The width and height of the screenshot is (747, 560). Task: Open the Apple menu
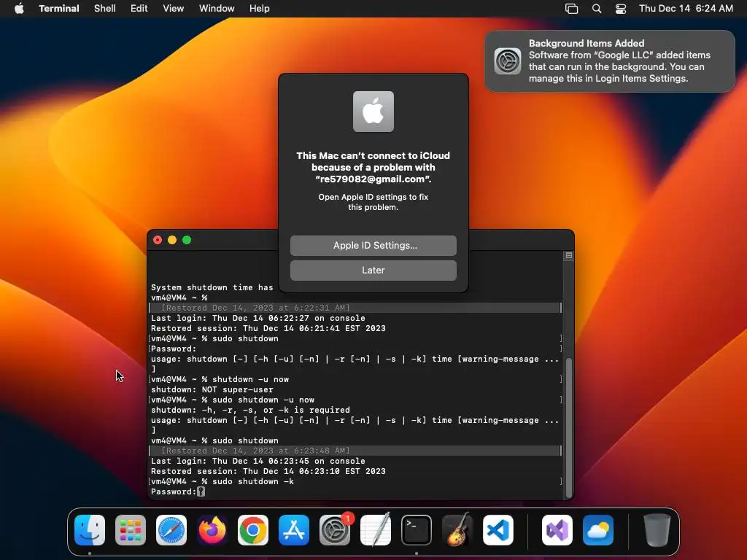tap(19, 9)
